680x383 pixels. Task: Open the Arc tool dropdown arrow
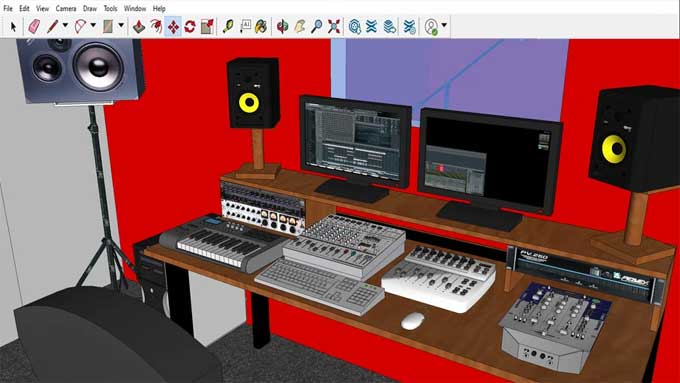(93, 25)
